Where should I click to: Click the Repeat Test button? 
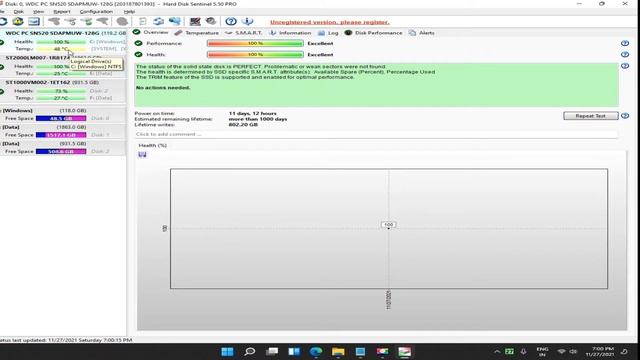coord(591,116)
